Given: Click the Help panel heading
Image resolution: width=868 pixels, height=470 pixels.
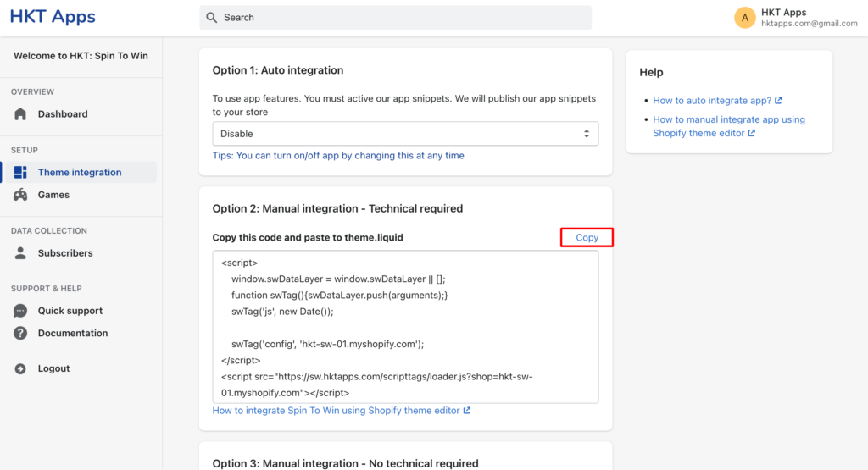Looking at the screenshot, I should click(x=651, y=73).
